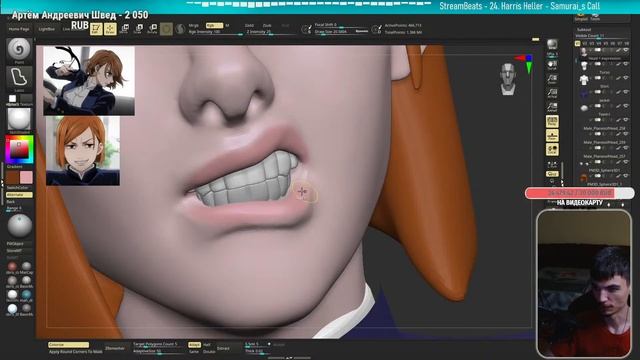Enable the Mrgb paint mode

coord(194,25)
